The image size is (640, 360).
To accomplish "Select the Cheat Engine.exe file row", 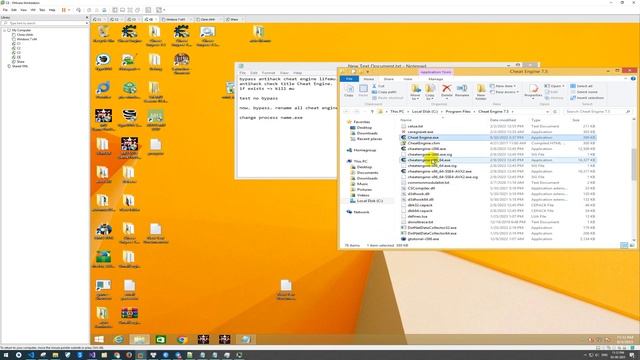I will point(498,138).
